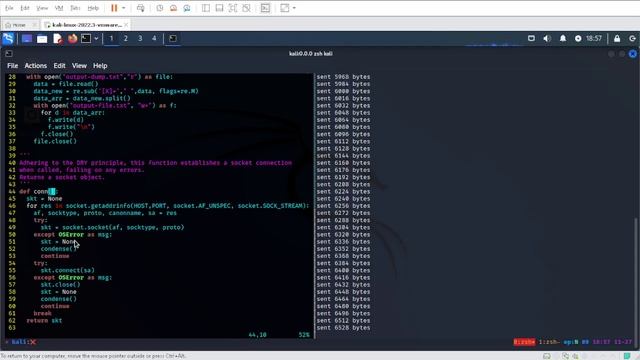This screenshot has width=640, height=360.
Task: Click the vim cursor position '44,10'
Action: [x=257, y=335]
